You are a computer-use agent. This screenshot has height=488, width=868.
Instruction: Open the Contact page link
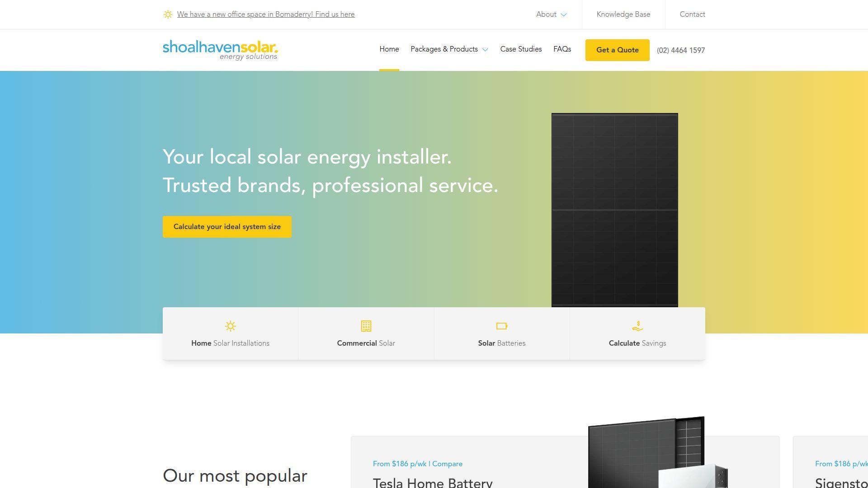coord(693,14)
